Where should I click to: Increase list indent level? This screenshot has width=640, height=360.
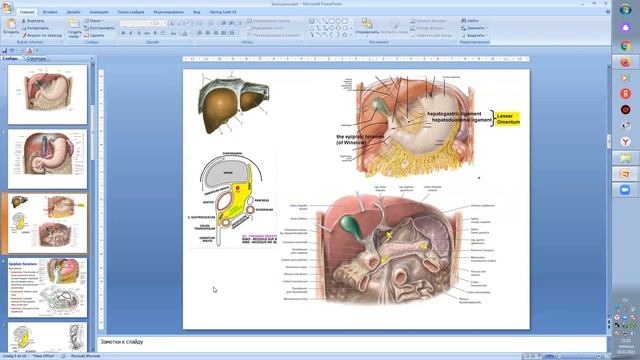[231, 24]
